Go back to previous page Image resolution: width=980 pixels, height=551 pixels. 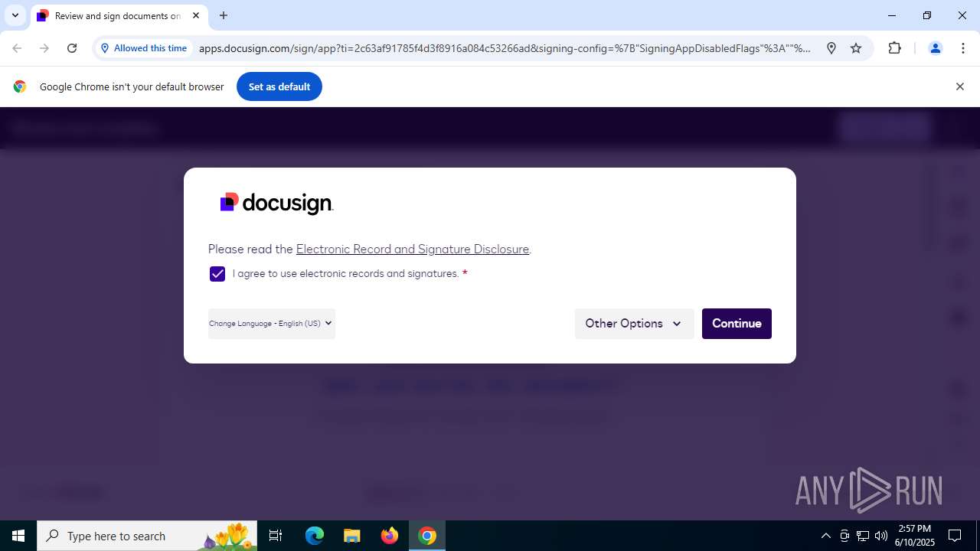(17, 48)
